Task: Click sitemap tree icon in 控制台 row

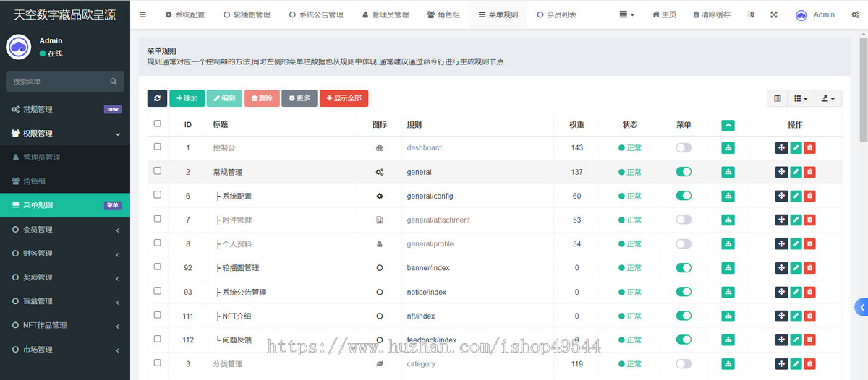Action: 728,148
